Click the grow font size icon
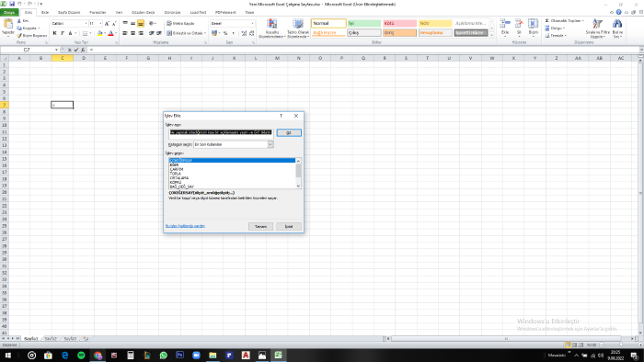The width and height of the screenshot is (644, 362). point(107,23)
